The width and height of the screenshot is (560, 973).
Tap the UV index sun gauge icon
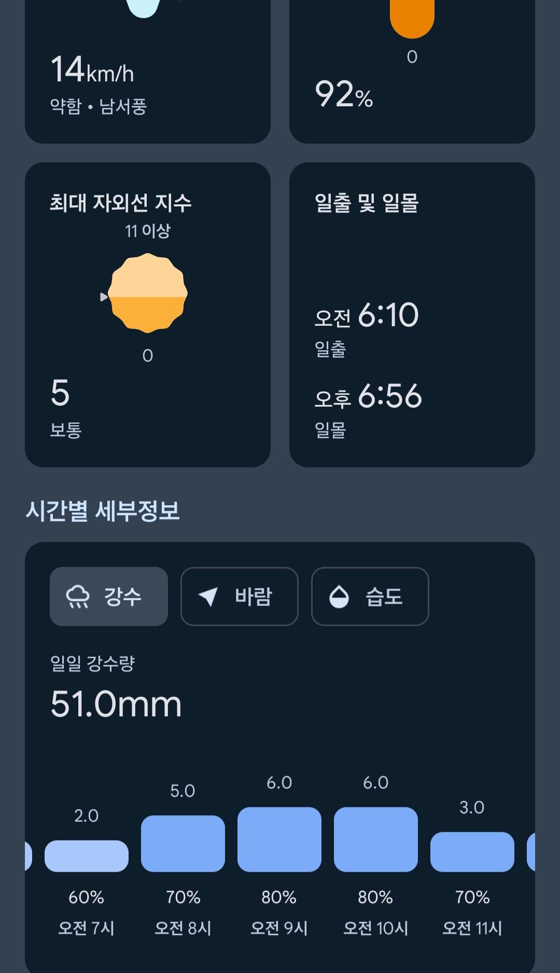pyautogui.click(x=148, y=293)
